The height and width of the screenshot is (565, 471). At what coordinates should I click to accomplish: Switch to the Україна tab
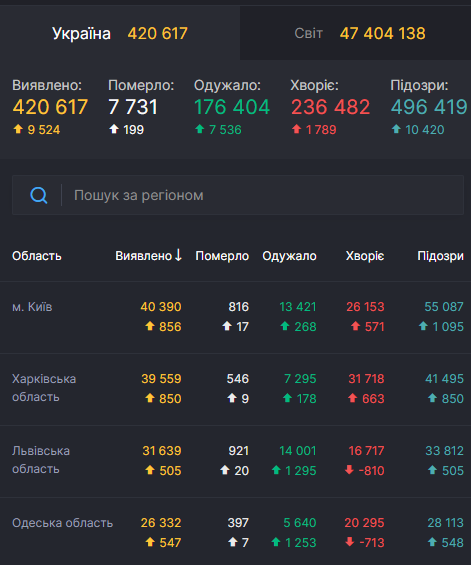pyautogui.click(x=120, y=33)
